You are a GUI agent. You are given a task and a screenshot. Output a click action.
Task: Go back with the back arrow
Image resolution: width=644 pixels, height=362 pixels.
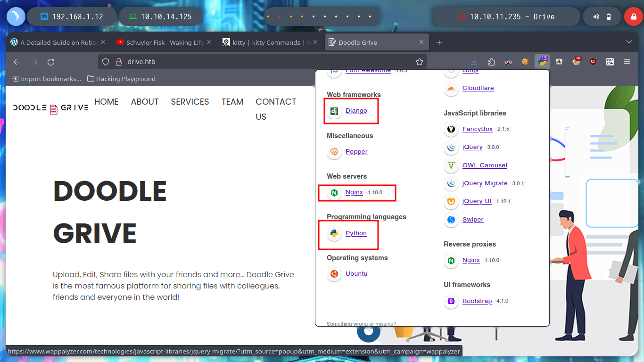[x=17, y=62]
